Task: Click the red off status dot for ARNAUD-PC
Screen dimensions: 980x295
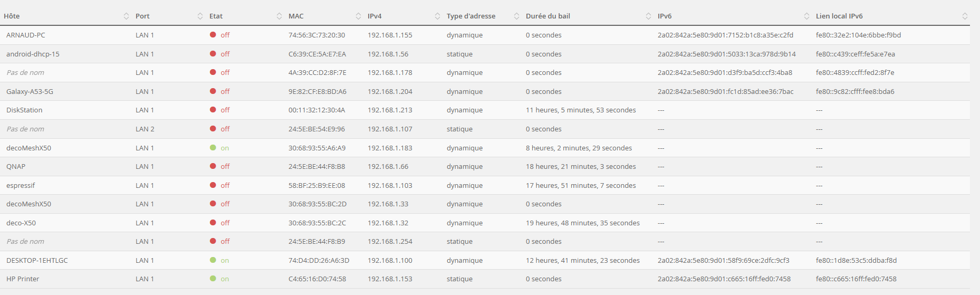Action: [x=213, y=35]
